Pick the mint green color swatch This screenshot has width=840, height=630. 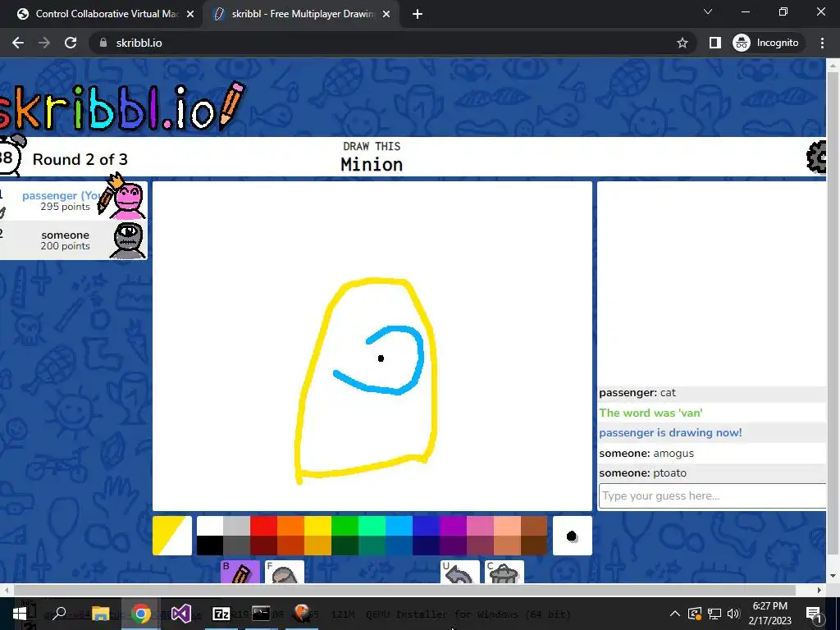point(372,526)
